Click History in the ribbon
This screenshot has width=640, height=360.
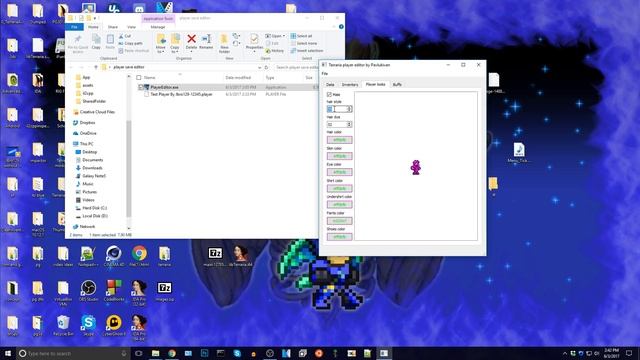(x=275, y=51)
